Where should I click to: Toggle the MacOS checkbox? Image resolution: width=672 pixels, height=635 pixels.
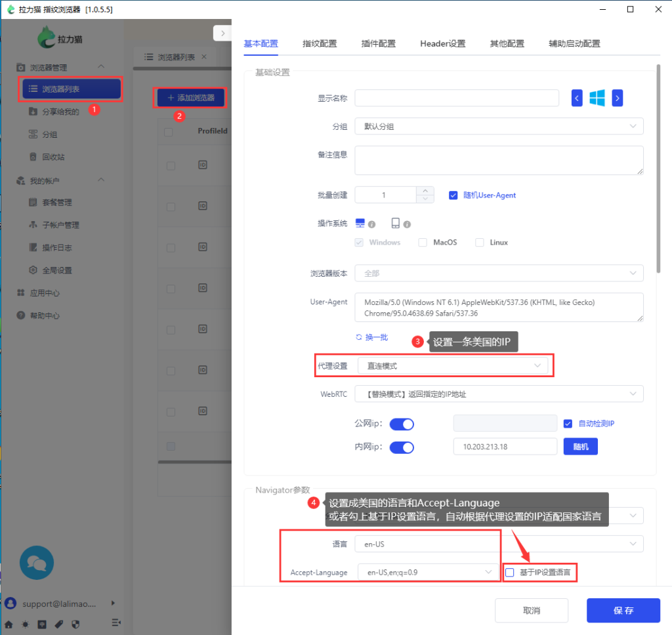423,243
